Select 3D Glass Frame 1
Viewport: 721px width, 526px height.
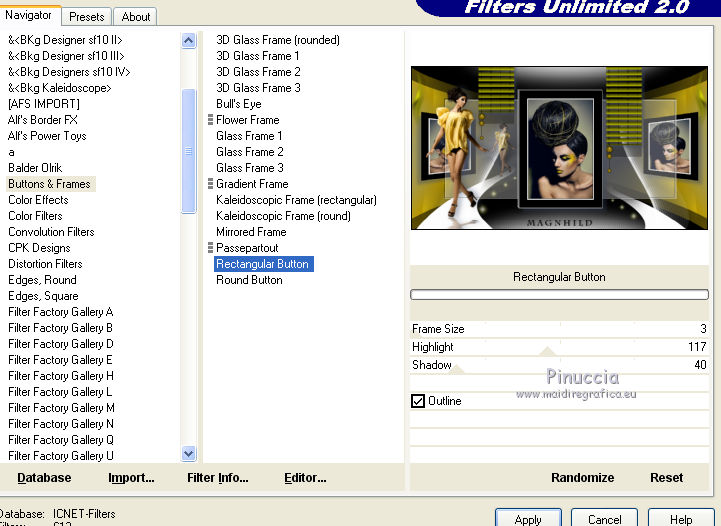pyautogui.click(x=258, y=56)
